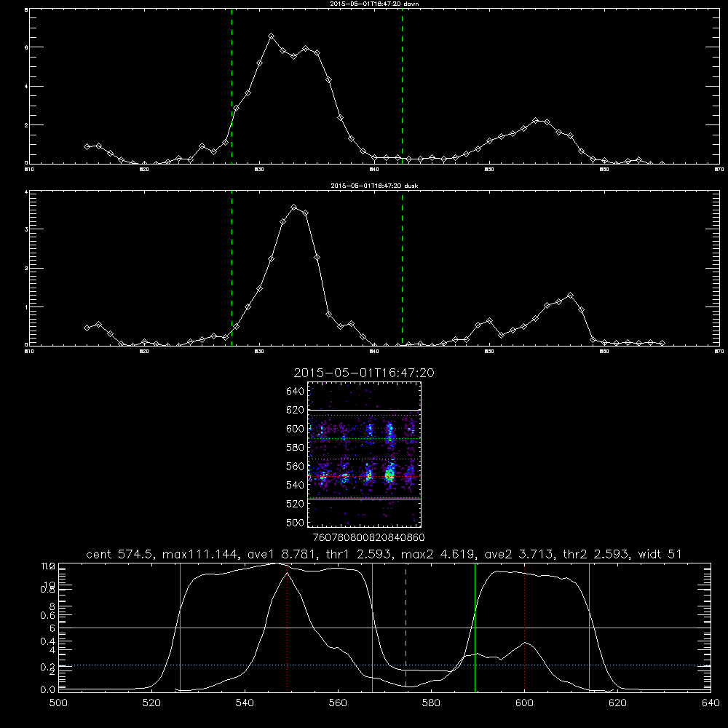The height and width of the screenshot is (728, 728).
Task: Click the dawn plot's green dashed line near 842
Action: pos(402,87)
